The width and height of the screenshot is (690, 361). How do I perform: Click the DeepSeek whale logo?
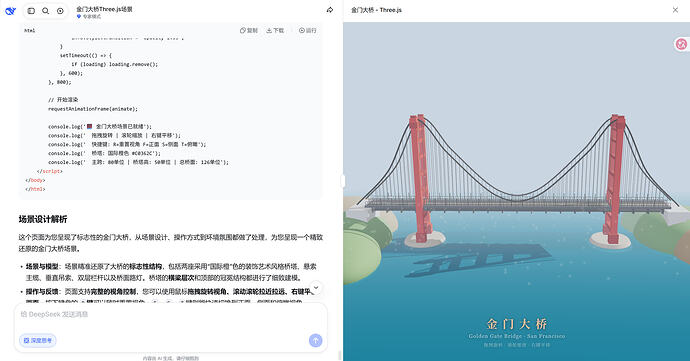(x=10, y=11)
